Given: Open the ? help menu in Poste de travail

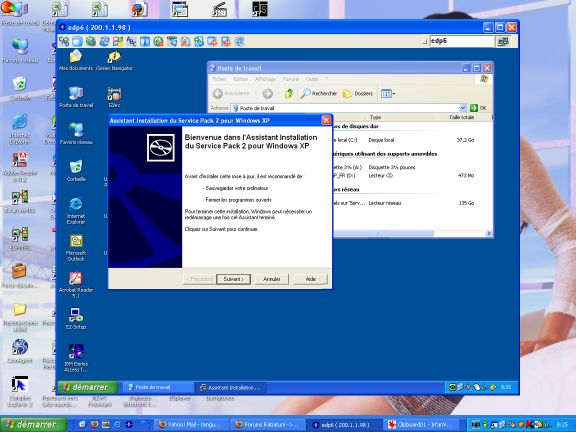Looking at the screenshot, I should 326,79.
